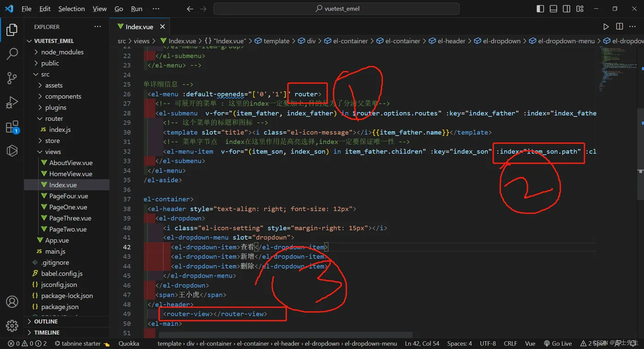644x349 pixels.
Task: Click the code minimap
Action: coord(618,69)
